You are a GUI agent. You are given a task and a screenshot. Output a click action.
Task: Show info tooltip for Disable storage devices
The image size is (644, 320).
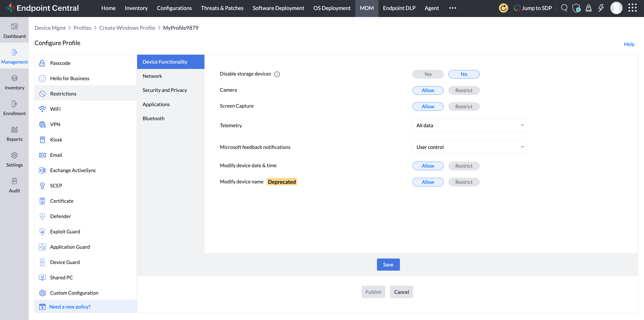click(277, 74)
